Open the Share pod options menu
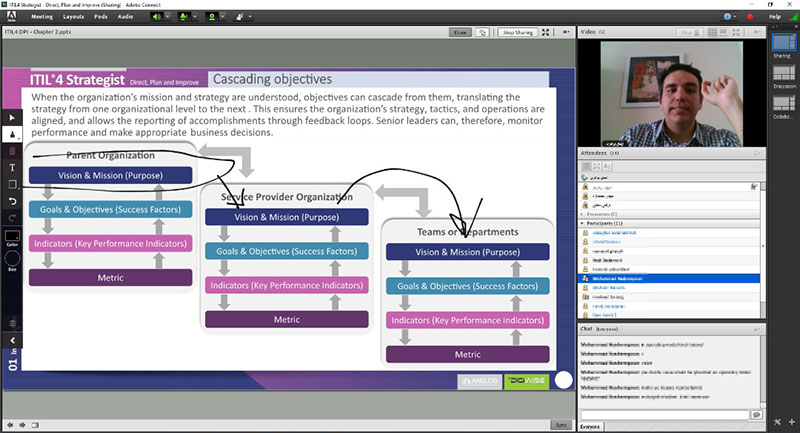Viewport: 800px width, 433px height. click(566, 32)
